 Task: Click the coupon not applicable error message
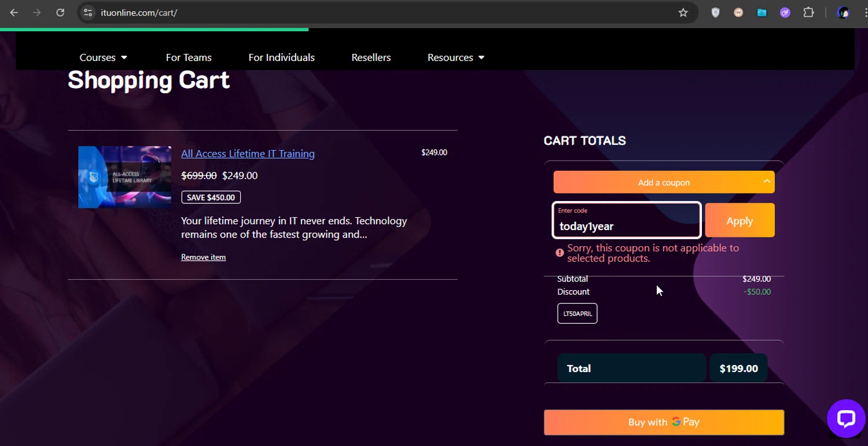(x=653, y=253)
